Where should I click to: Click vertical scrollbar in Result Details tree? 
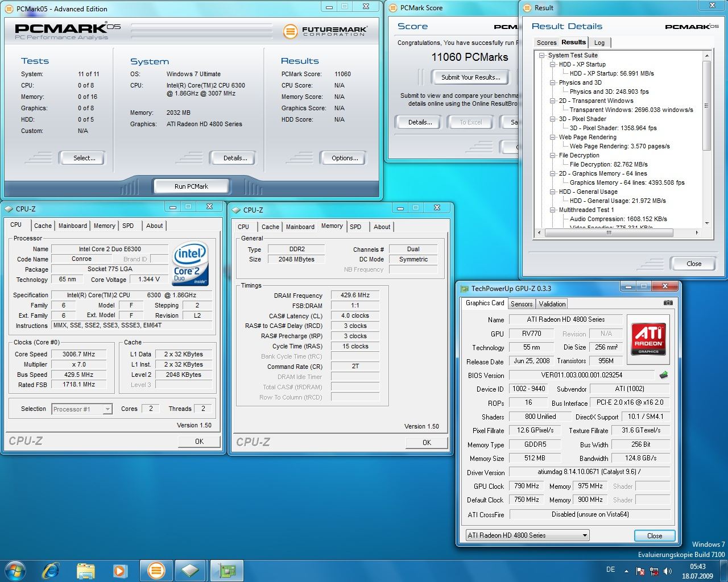coord(706,105)
